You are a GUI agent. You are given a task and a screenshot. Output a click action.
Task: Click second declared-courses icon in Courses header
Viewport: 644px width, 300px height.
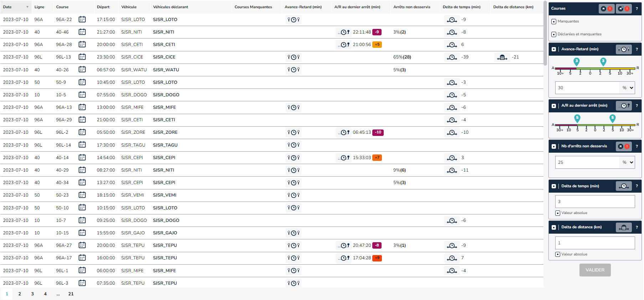pyautogui.click(x=624, y=9)
